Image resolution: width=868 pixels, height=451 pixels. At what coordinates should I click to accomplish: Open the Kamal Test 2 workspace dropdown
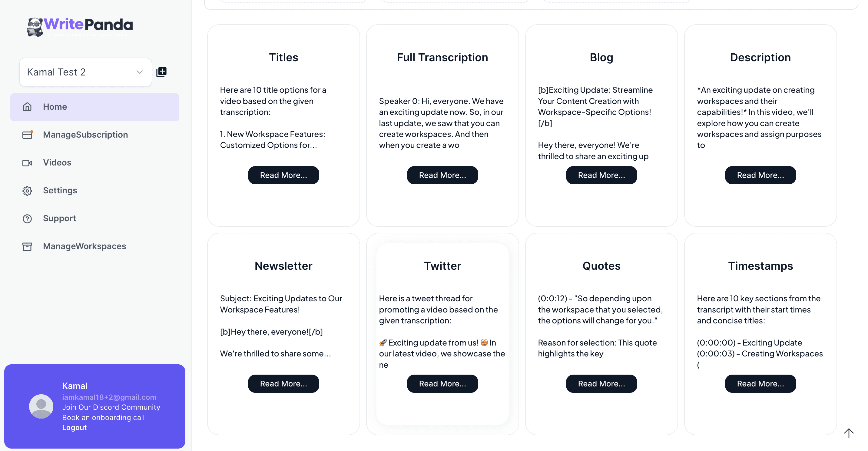[86, 72]
